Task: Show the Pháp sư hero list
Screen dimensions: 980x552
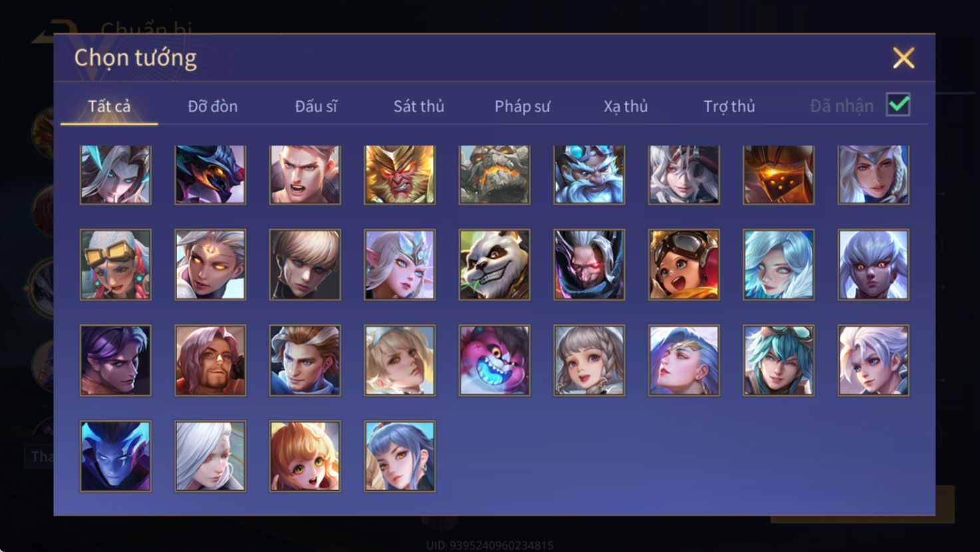Action: 522,106
